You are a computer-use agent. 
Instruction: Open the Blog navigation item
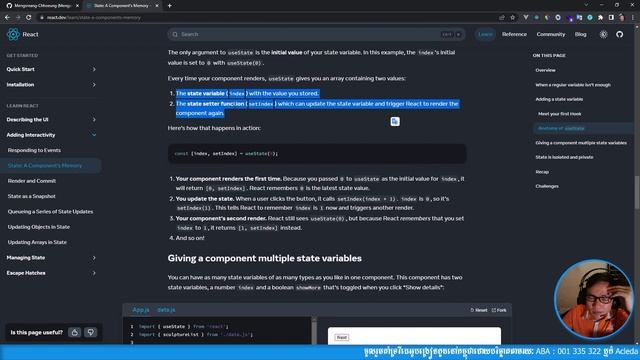point(580,34)
